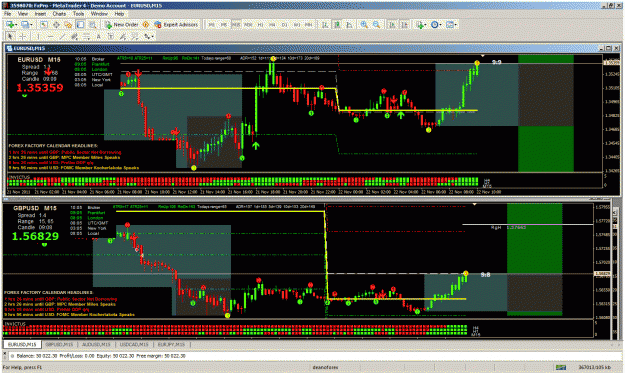Open the Profiles toolbar icon

coord(25,24)
